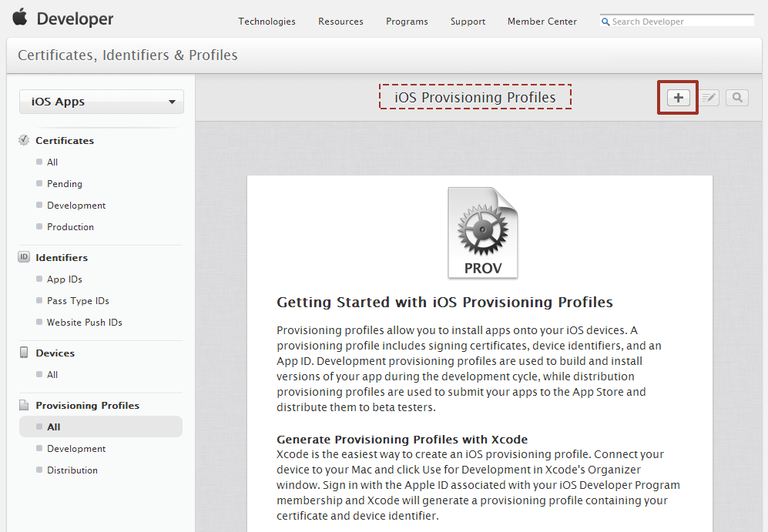
Task: Select Distribution provisioning profiles
Action: pos(72,470)
